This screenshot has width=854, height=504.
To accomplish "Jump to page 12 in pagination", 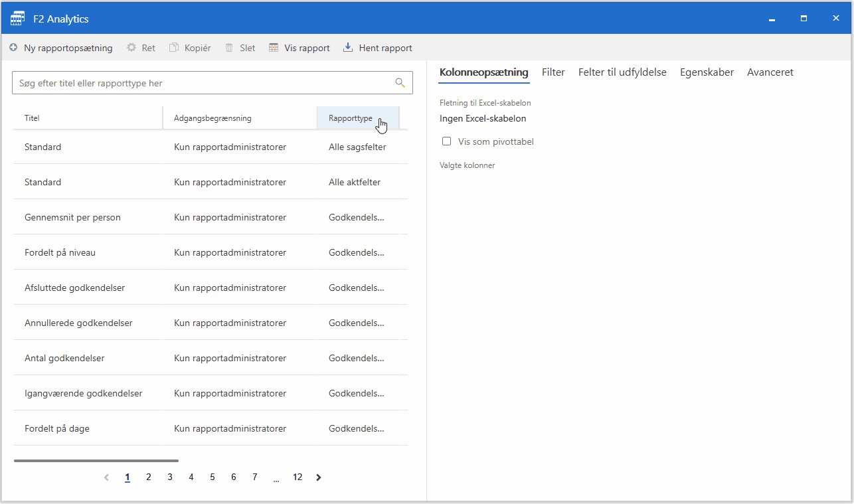I will (x=298, y=477).
